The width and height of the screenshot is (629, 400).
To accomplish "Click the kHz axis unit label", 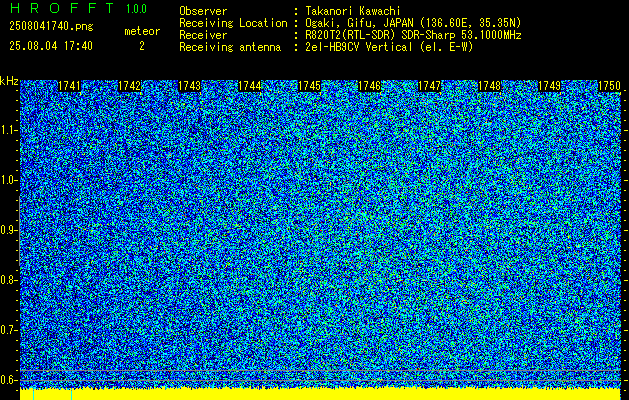I will [9, 81].
